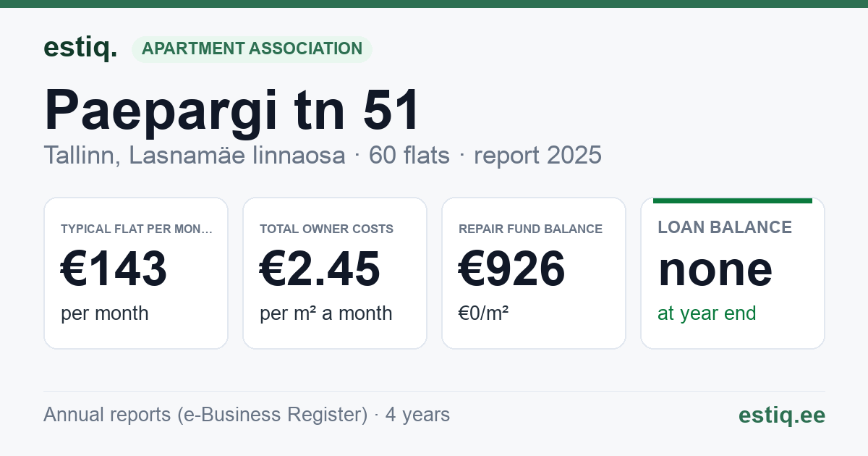The width and height of the screenshot is (868, 456).
Task: Click the €926 value
Action: tap(512, 269)
